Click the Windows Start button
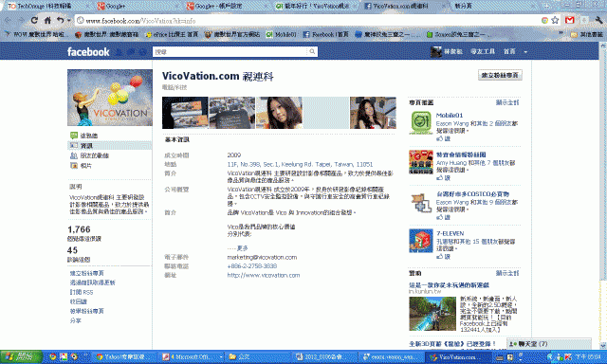Screen dimensions: 607x364 tap(21, 356)
